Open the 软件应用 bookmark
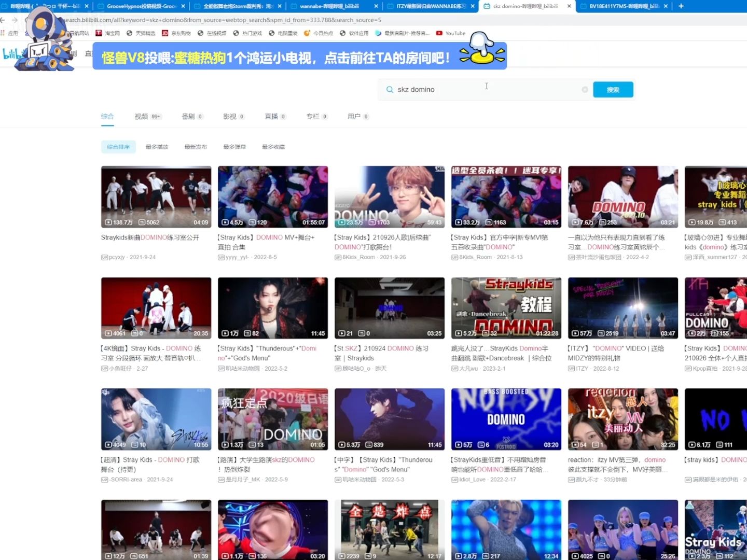The height and width of the screenshot is (560, 747). [x=354, y=33]
